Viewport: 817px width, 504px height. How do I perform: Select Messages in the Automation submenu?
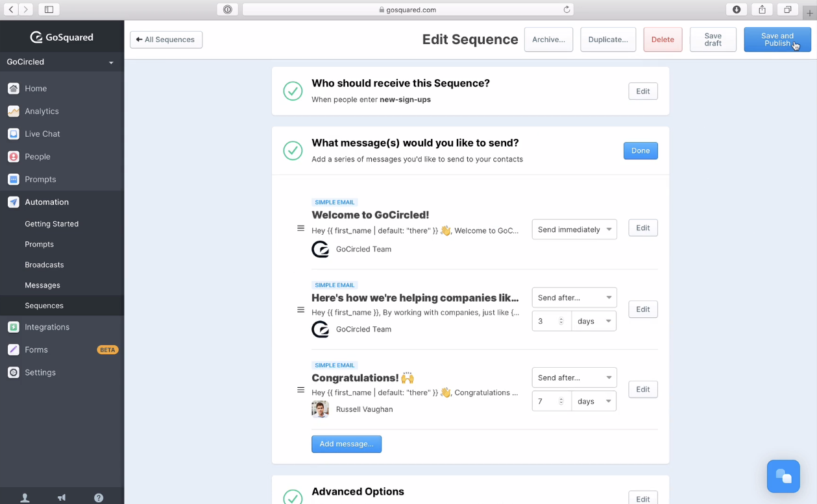click(42, 285)
